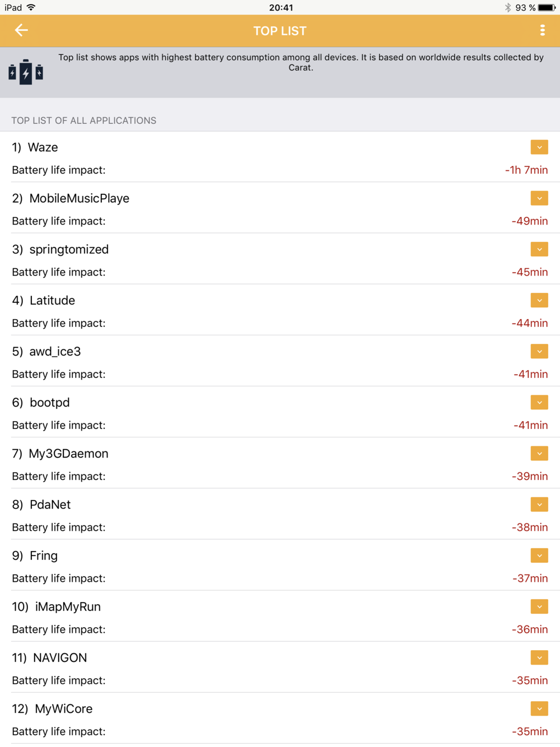Click the battery trio icon
The width and height of the screenshot is (560, 747).
pyautogui.click(x=26, y=72)
